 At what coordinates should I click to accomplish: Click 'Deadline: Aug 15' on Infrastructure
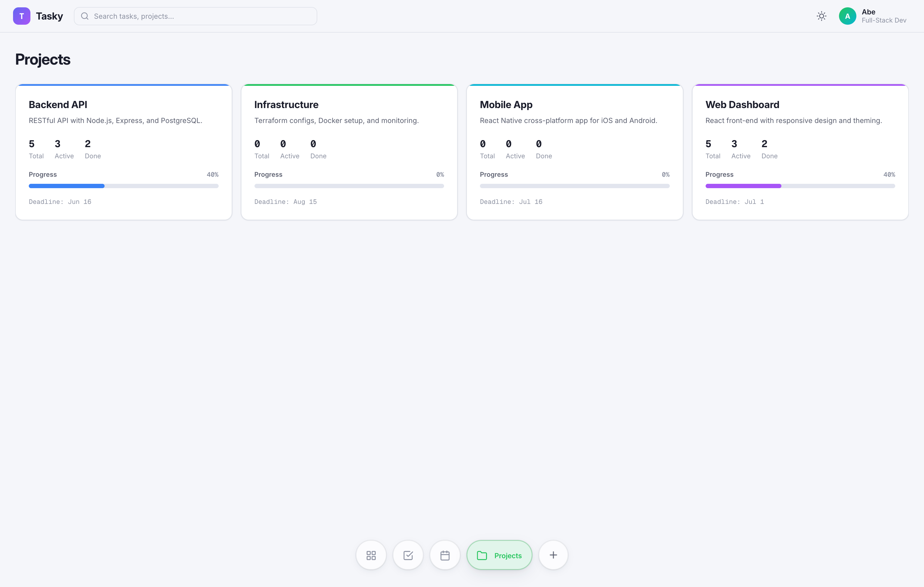tap(285, 202)
